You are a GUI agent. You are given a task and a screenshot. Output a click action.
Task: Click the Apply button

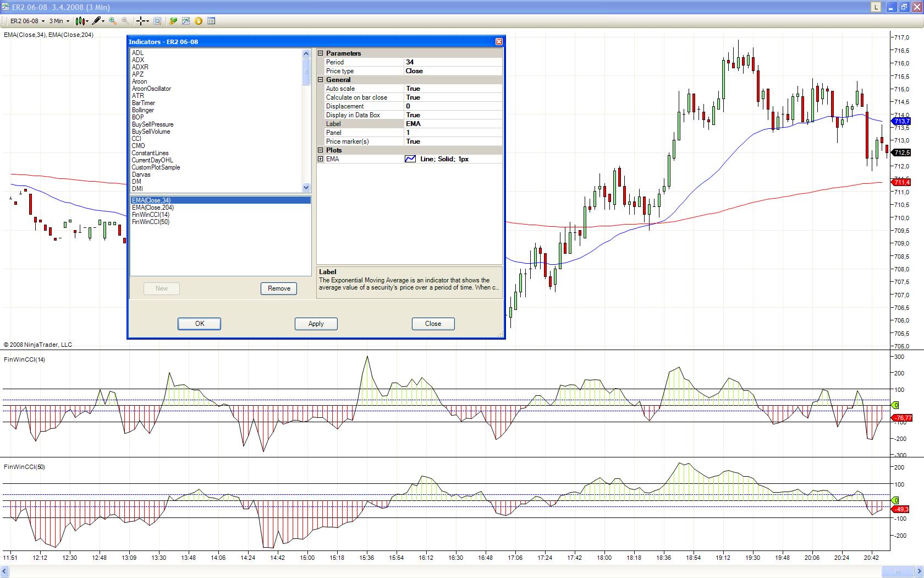click(316, 324)
